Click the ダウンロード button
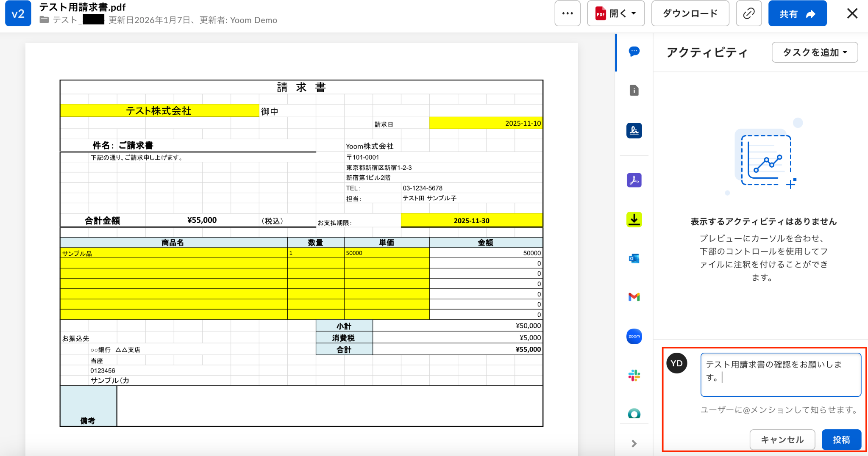The height and width of the screenshot is (456, 868). (690, 14)
